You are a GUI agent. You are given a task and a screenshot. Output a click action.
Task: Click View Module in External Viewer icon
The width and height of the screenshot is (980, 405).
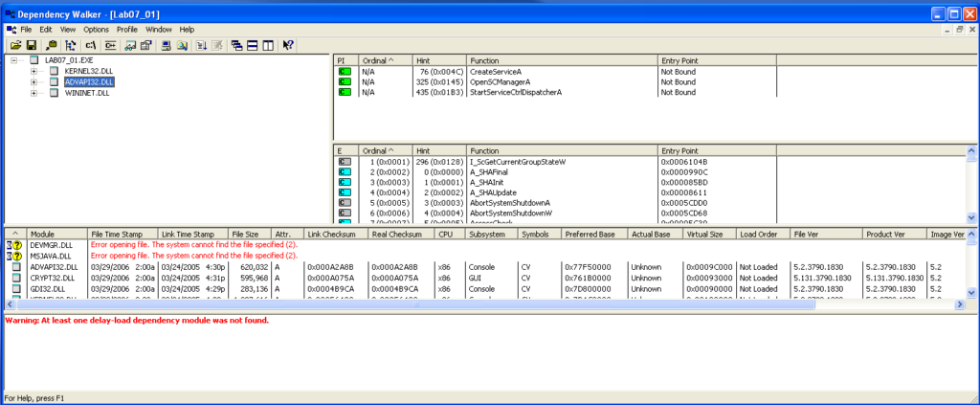pos(130,45)
